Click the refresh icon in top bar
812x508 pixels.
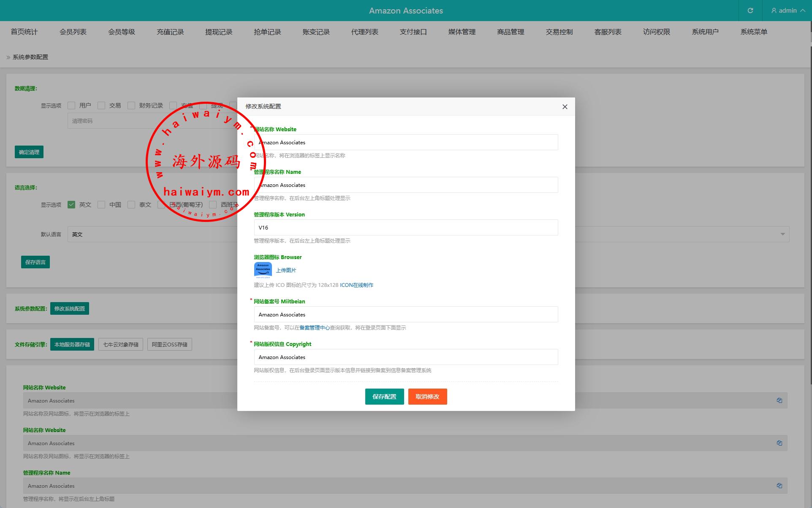point(750,11)
